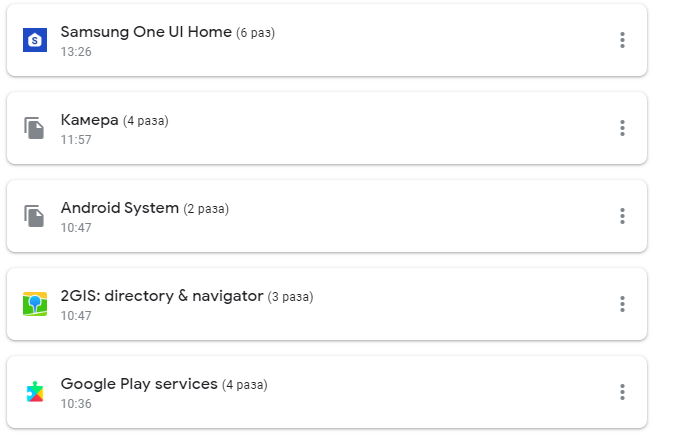The image size is (679, 437).
Task: Click the 2GIS map app icon
Action: point(35,304)
